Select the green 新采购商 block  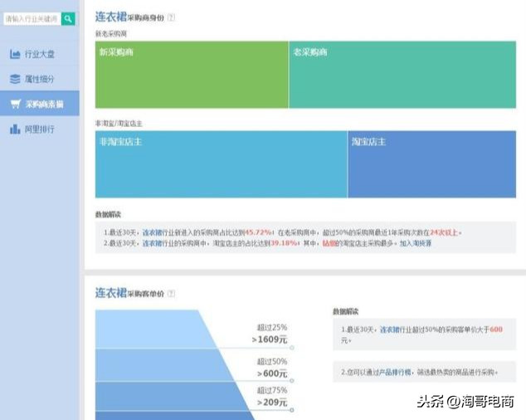[192, 75]
